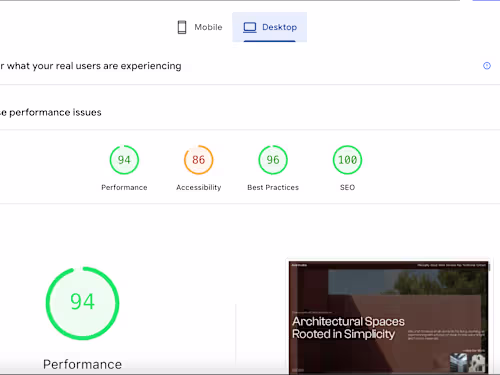Click the large Performance title below big gauge
This screenshot has height=375, width=500.
[82, 364]
